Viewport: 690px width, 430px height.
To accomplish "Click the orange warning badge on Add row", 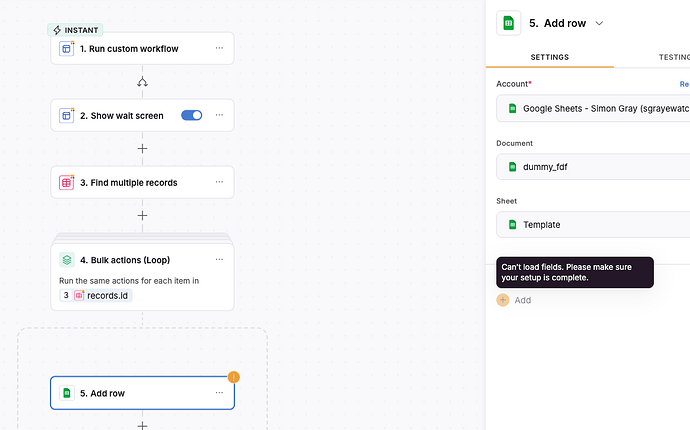I will point(234,377).
